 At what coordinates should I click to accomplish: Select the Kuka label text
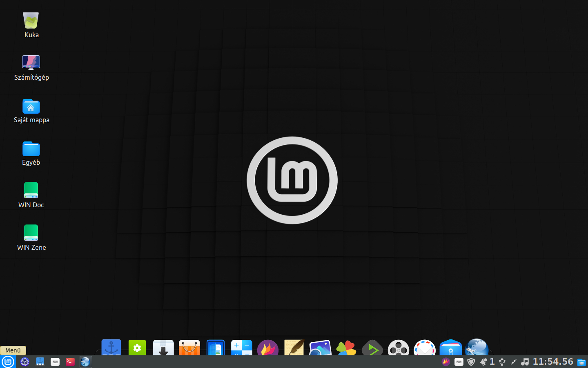click(x=31, y=35)
